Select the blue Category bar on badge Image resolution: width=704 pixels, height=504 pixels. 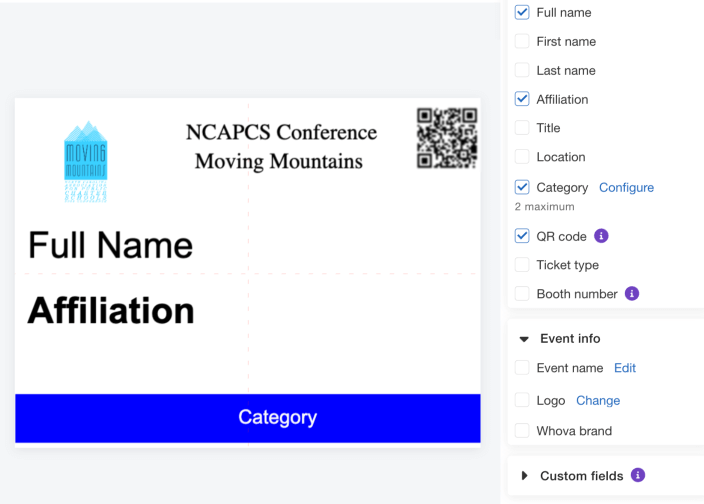coord(248,418)
